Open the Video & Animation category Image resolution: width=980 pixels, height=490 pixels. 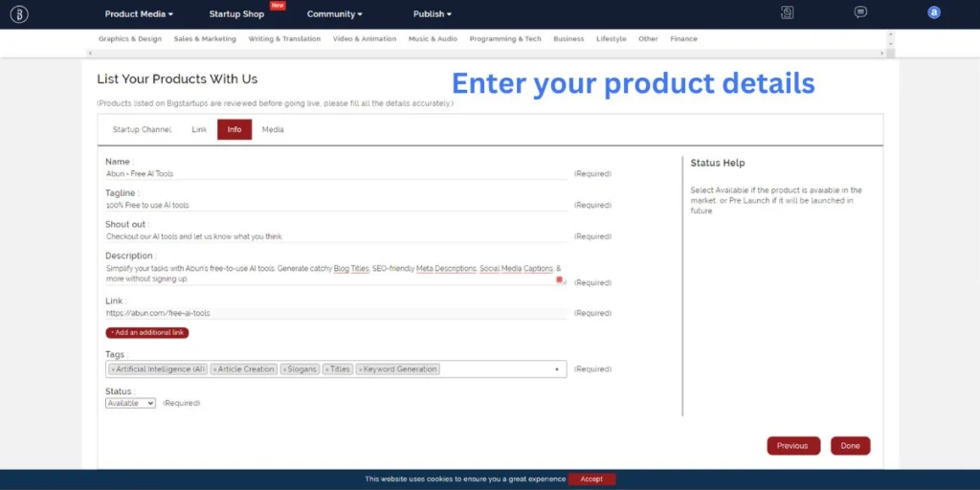click(365, 38)
